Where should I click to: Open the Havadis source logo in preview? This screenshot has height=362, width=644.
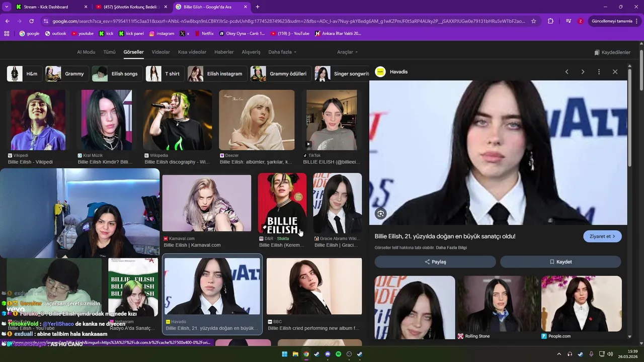tap(380, 72)
